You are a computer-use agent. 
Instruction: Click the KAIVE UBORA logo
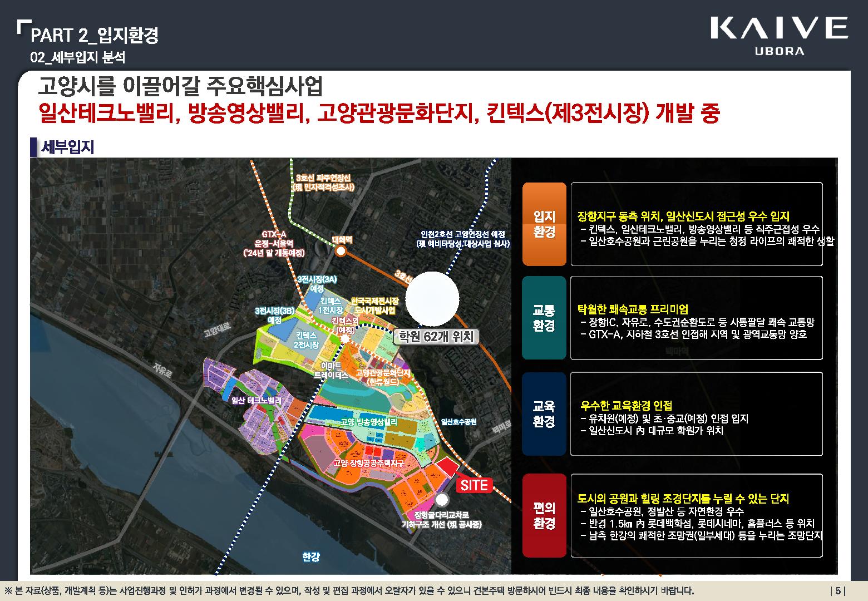(x=779, y=36)
